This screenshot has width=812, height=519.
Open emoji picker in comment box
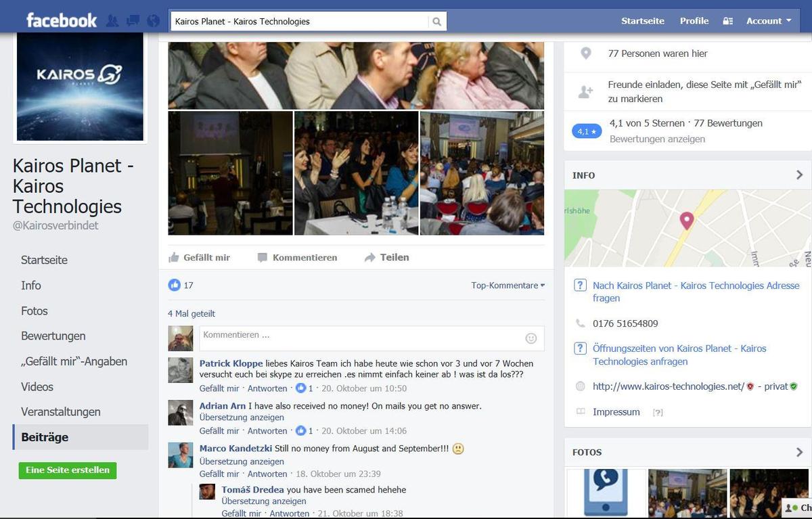click(531, 338)
